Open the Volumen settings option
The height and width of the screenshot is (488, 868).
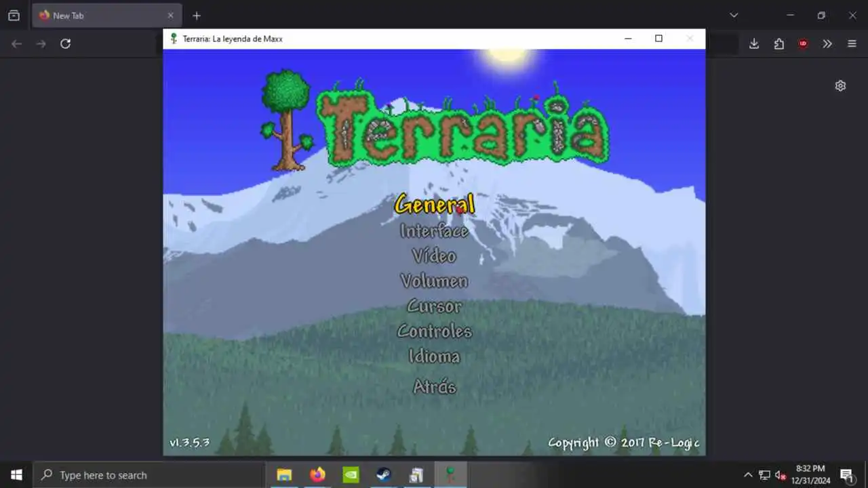[434, 281]
